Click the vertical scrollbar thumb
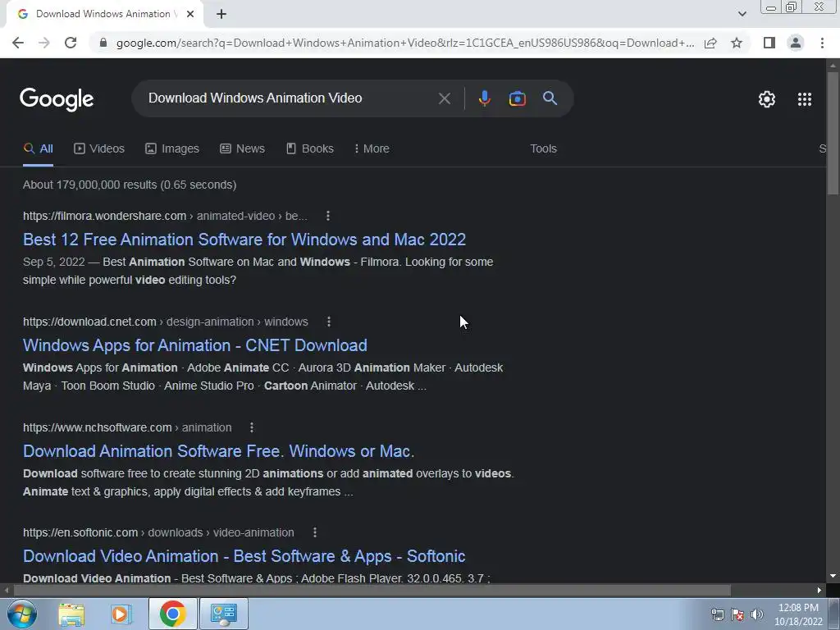 click(833, 133)
